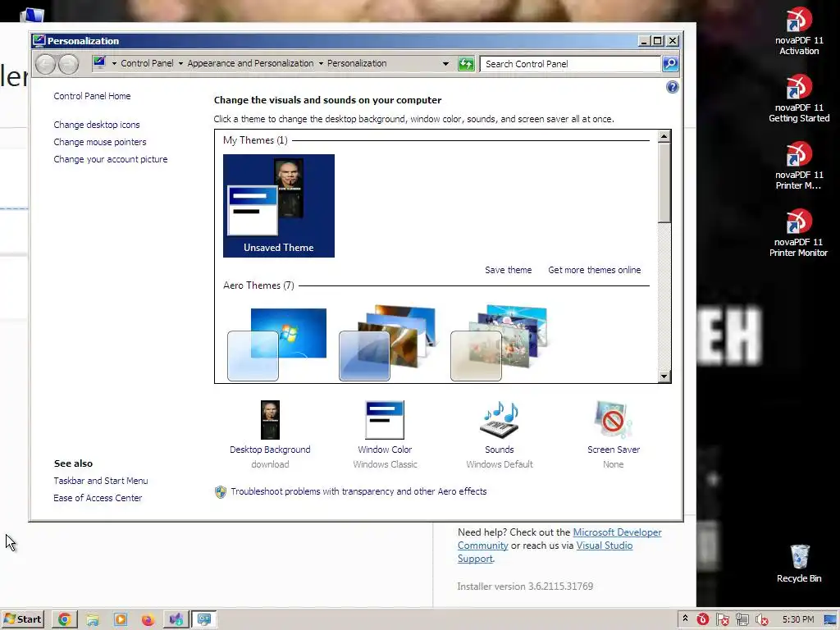Viewport: 840px width, 630px height.
Task: Click the Personalization breadcrumb item
Action: [x=357, y=63]
